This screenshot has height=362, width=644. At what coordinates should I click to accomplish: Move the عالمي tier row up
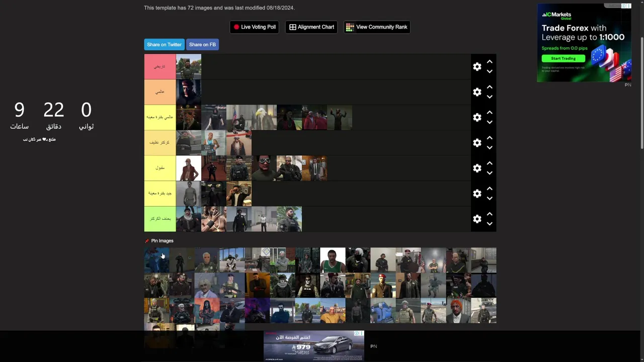pyautogui.click(x=490, y=87)
